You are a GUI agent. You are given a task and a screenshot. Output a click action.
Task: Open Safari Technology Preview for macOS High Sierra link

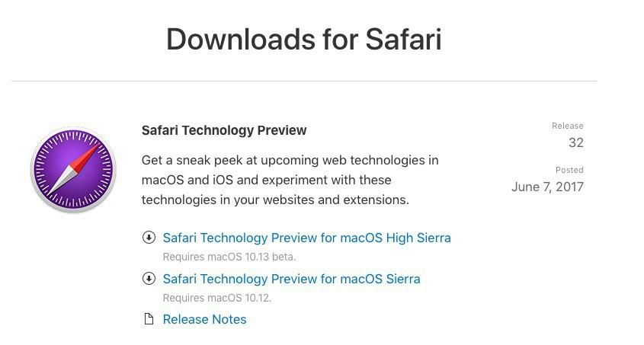306,238
